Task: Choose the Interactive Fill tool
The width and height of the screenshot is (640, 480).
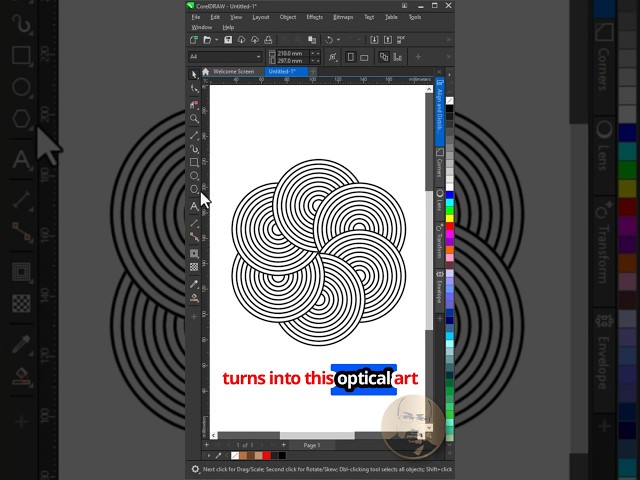Action: tap(194, 298)
